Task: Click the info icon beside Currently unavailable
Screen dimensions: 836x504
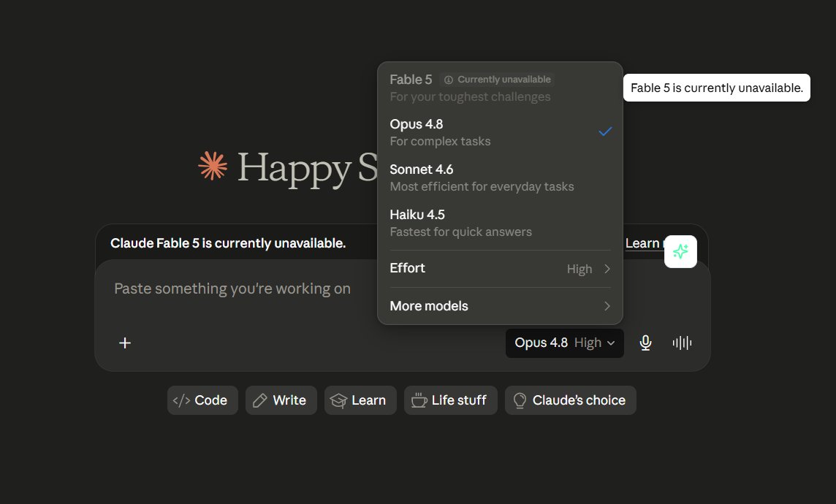Action: click(449, 80)
